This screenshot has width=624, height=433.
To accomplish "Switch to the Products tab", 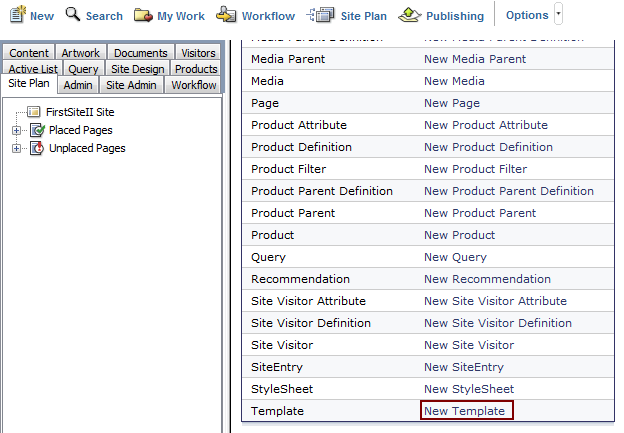I will tap(196, 68).
